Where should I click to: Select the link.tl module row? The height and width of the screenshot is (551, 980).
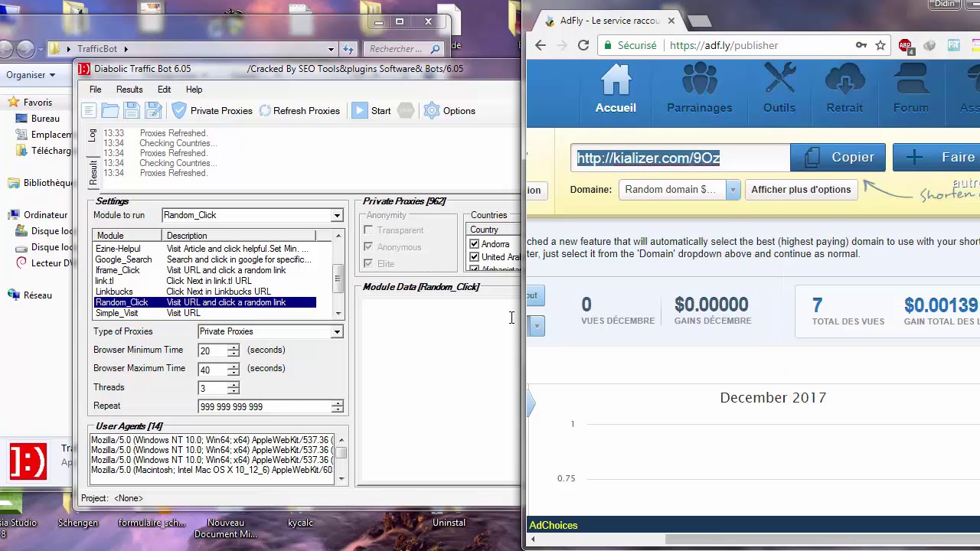(x=204, y=281)
